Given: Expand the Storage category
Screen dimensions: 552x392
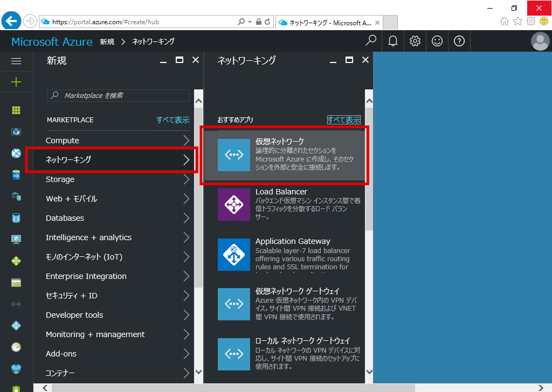Looking at the screenshot, I should tap(118, 179).
